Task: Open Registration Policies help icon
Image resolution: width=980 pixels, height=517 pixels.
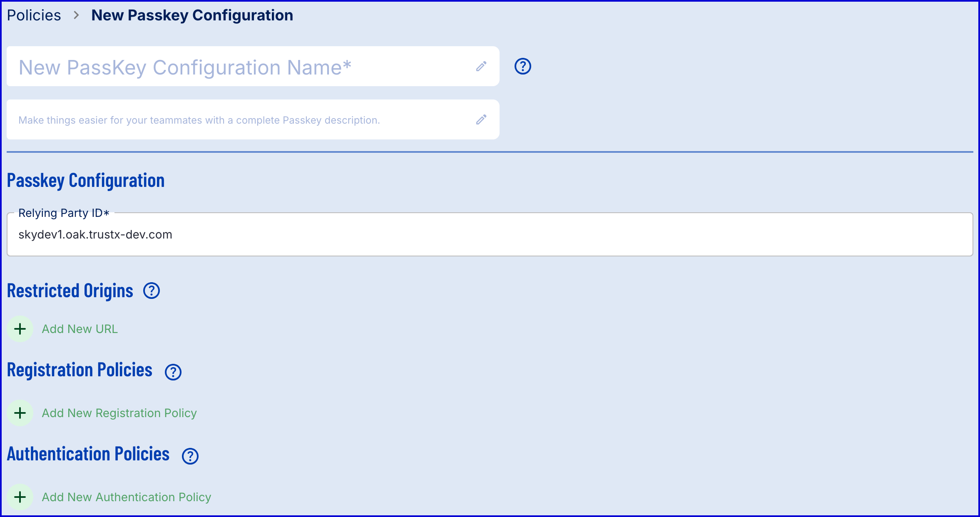Action: pos(173,372)
